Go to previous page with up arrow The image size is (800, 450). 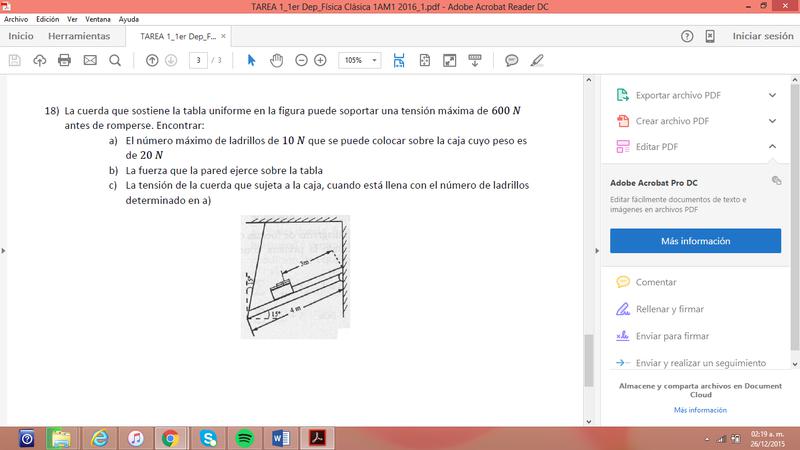pos(152,60)
